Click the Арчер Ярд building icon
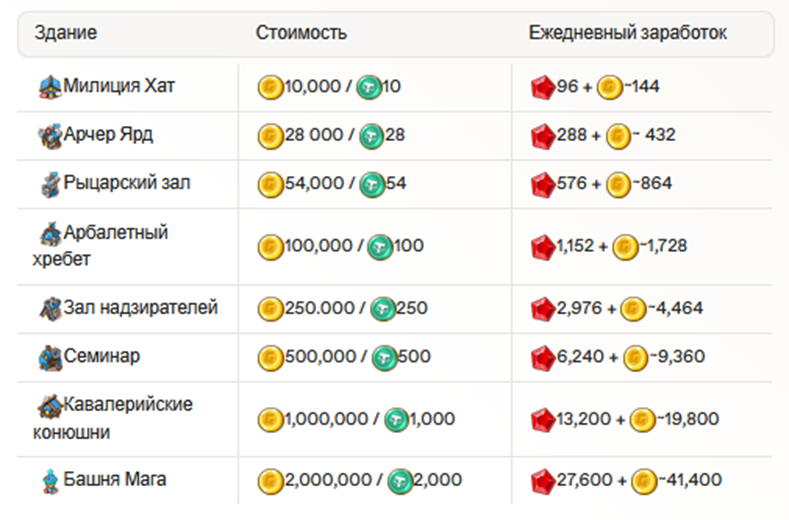This screenshot has height=520, width=789. pos(50,135)
